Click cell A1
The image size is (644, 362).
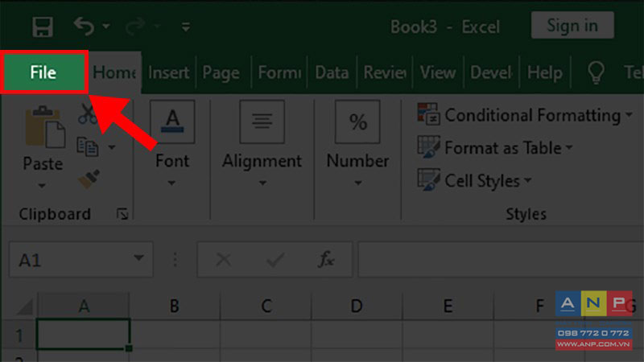point(84,334)
